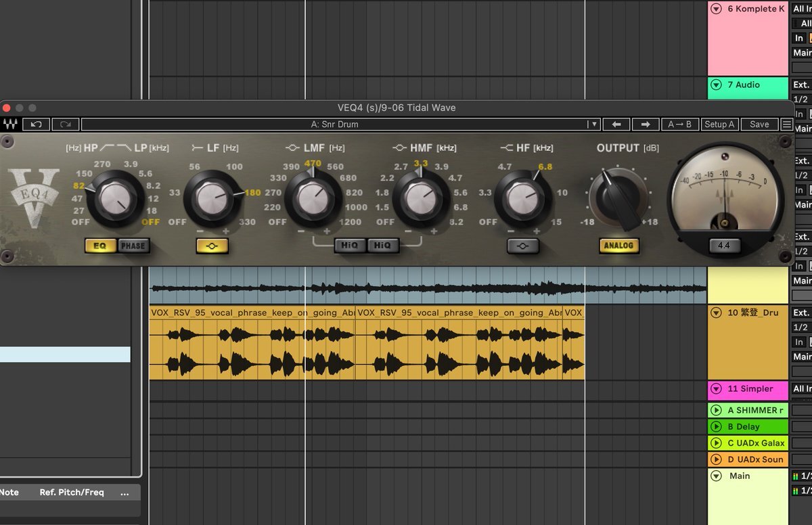Open the All In input dropdown on 6 Komplete K
Image resolution: width=812 pixels, height=525 pixels.
pyautogui.click(x=802, y=9)
